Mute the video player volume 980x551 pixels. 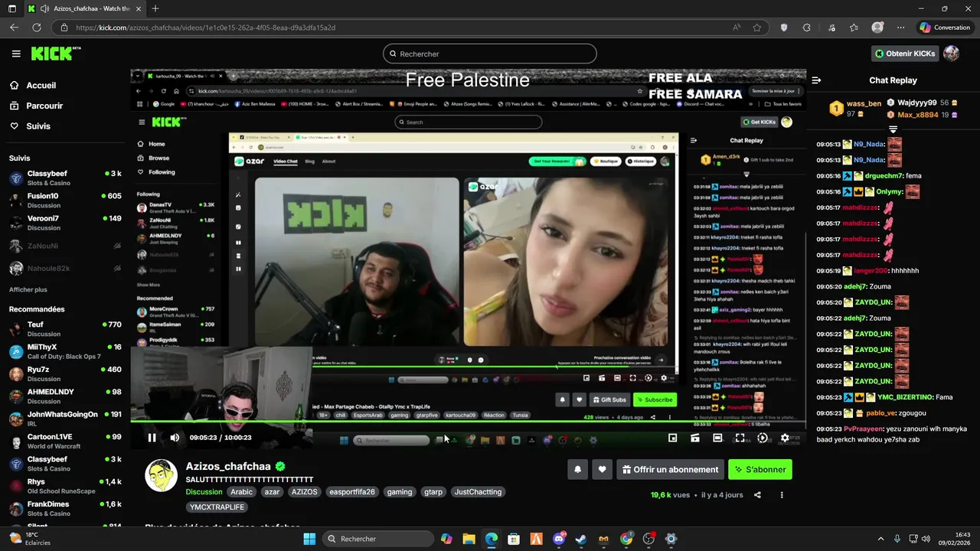(175, 438)
